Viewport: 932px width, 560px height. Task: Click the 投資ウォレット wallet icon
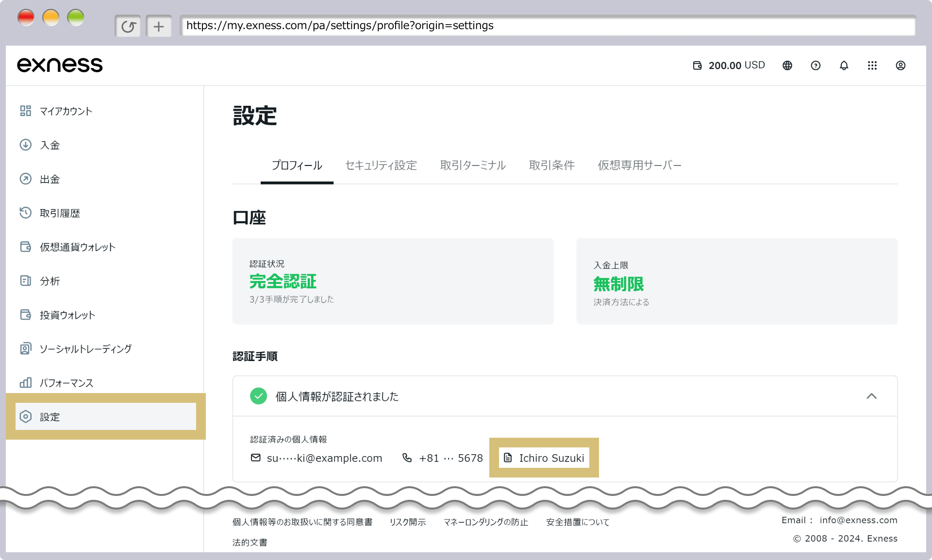26,315
